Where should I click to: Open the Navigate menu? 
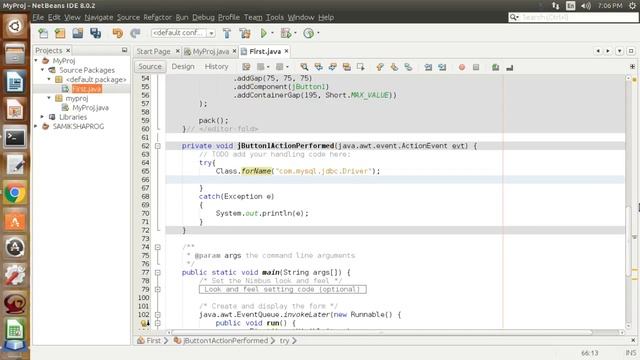pos(99,17)
